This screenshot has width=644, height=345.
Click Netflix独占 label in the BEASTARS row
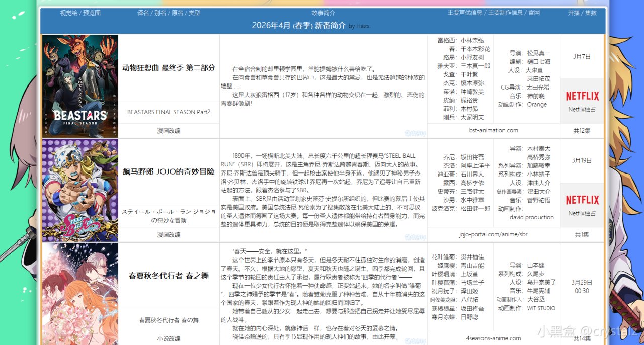582,109
